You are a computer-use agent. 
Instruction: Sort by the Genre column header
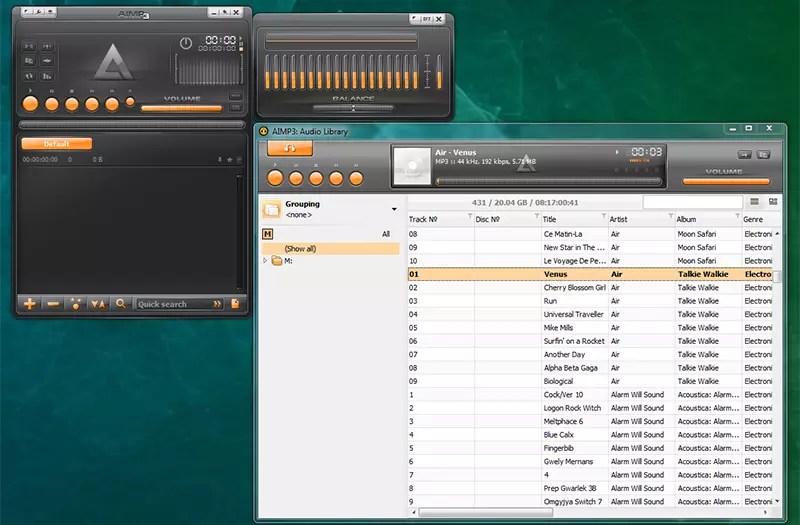pyautogui.click(x=753, y=219)
